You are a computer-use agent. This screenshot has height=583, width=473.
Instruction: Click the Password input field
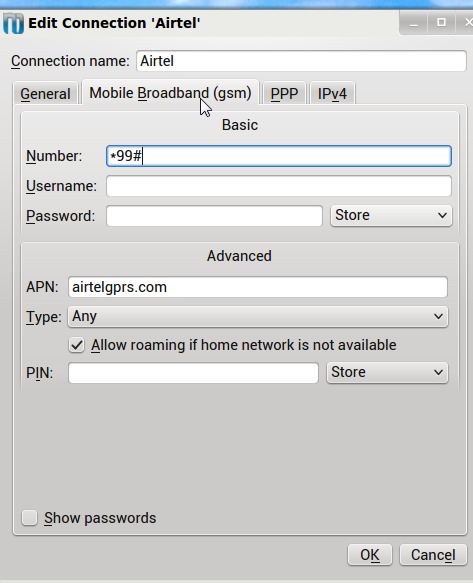(214, 216)
